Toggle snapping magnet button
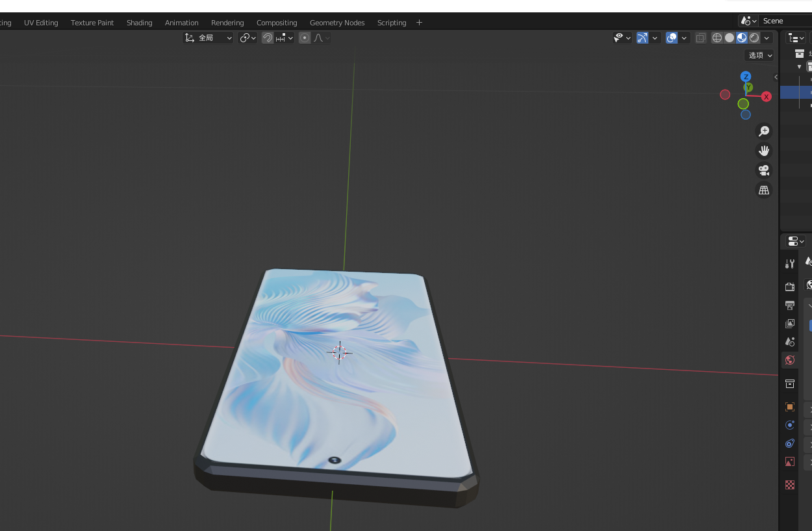The height and width of the screenshot is (531, 812). [x=267, y=38]
